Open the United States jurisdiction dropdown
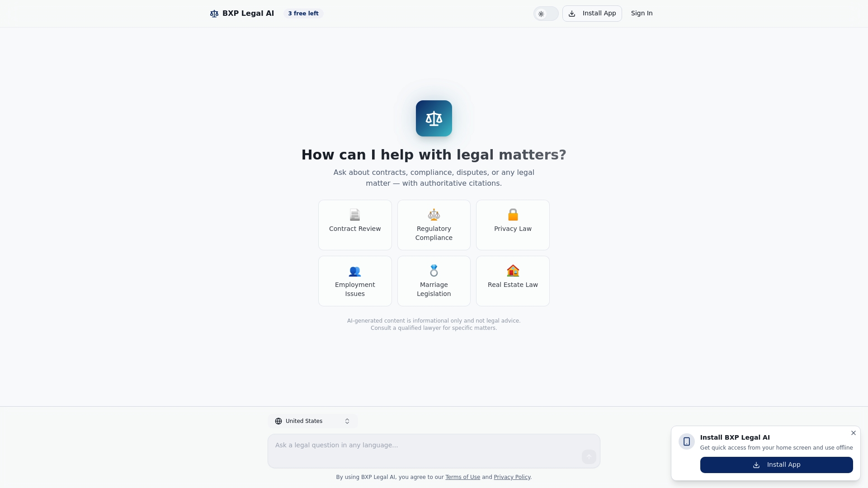Image resolution: width=868 pixels, height=488 pixels. point(312,421)
